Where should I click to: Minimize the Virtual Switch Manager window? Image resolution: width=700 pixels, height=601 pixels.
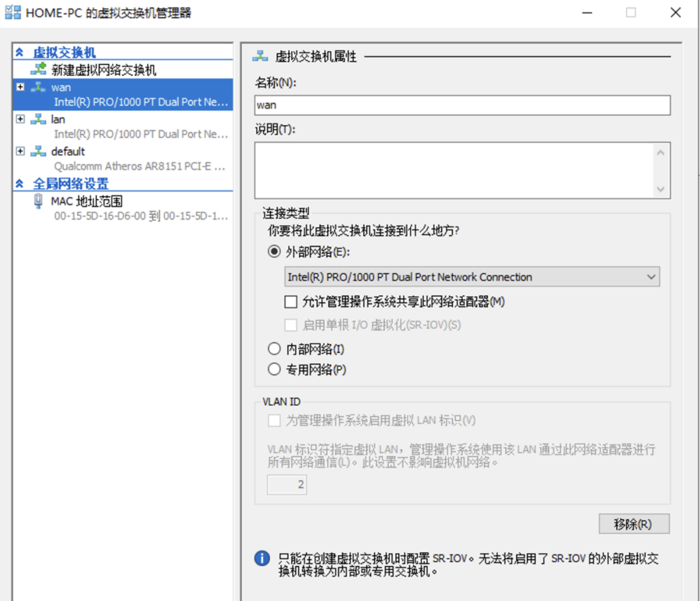[x=587, y=12]
